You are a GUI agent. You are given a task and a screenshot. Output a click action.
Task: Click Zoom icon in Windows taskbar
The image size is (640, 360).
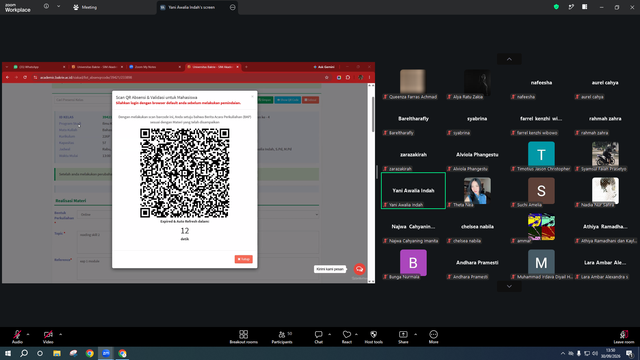(x=106, y=353)
